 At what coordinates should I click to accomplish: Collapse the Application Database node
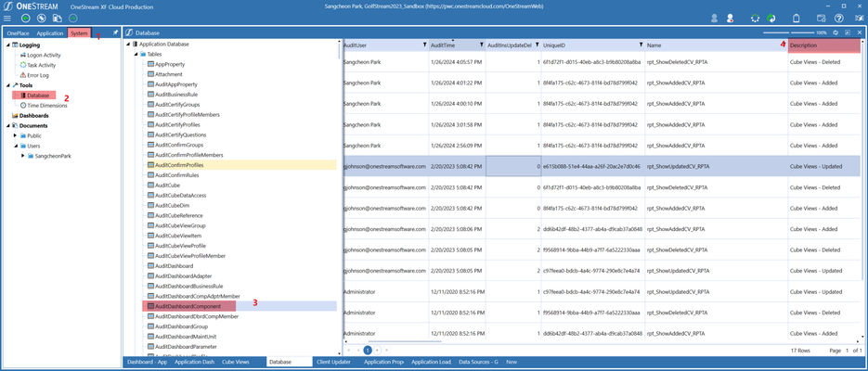(128, 45)
